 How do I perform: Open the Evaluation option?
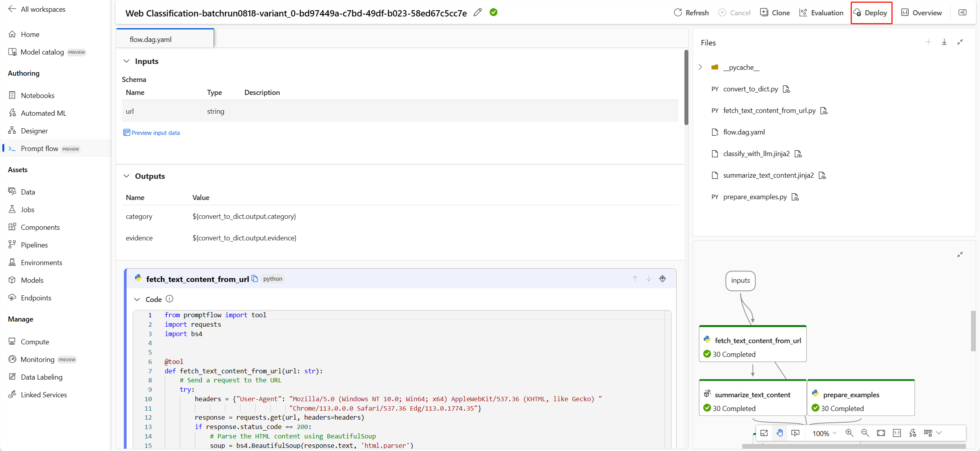[x=821, y=13]
